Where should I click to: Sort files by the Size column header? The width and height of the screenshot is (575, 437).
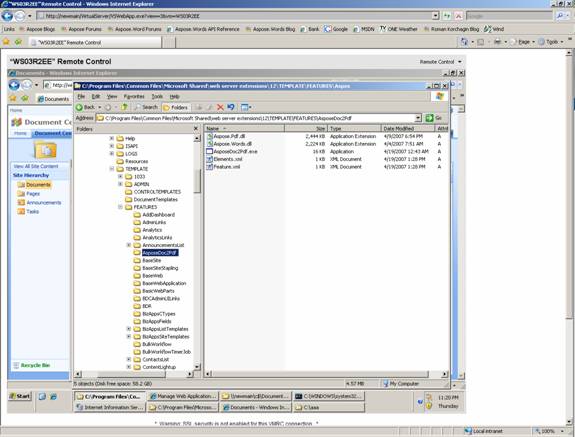tap(306, 128)
